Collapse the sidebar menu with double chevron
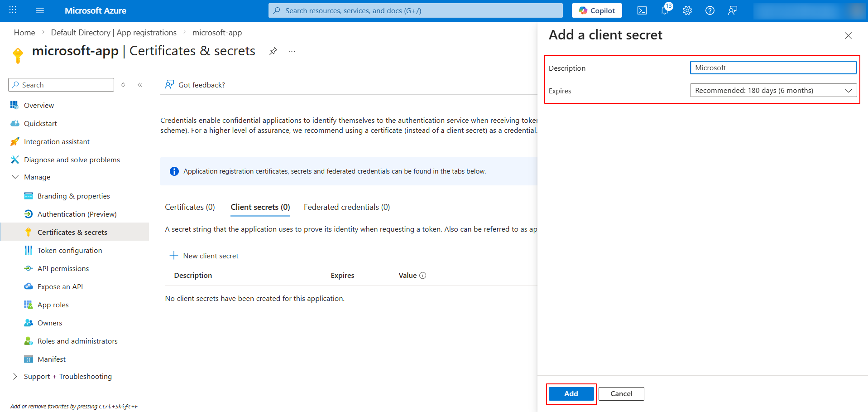868x412 pixels. click(x=140, y=85)
